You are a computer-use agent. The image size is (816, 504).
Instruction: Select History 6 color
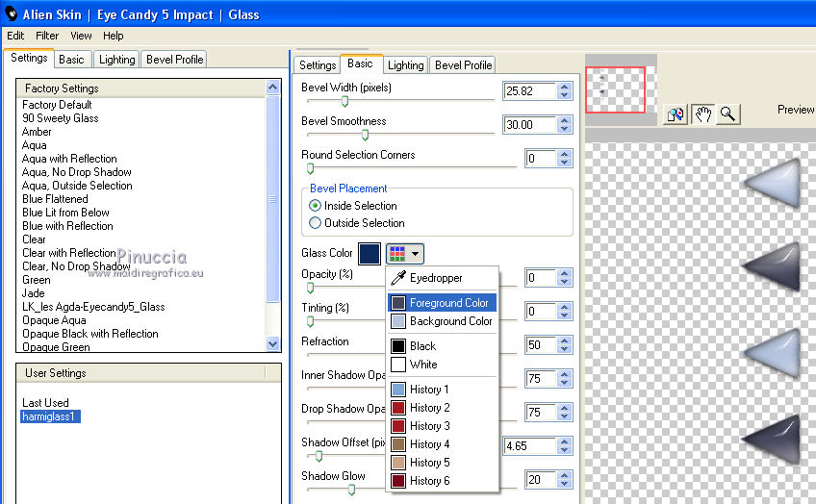(x=442, y=480)
